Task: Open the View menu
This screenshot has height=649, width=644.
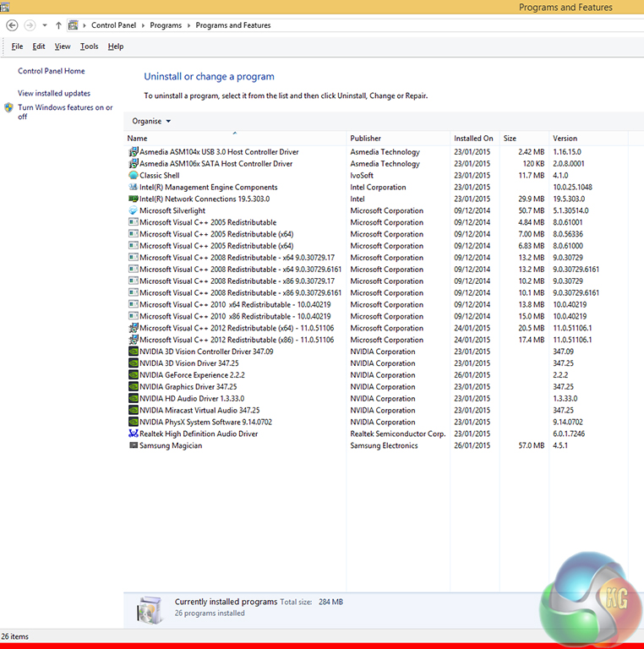Action: (x=63, y=46)
